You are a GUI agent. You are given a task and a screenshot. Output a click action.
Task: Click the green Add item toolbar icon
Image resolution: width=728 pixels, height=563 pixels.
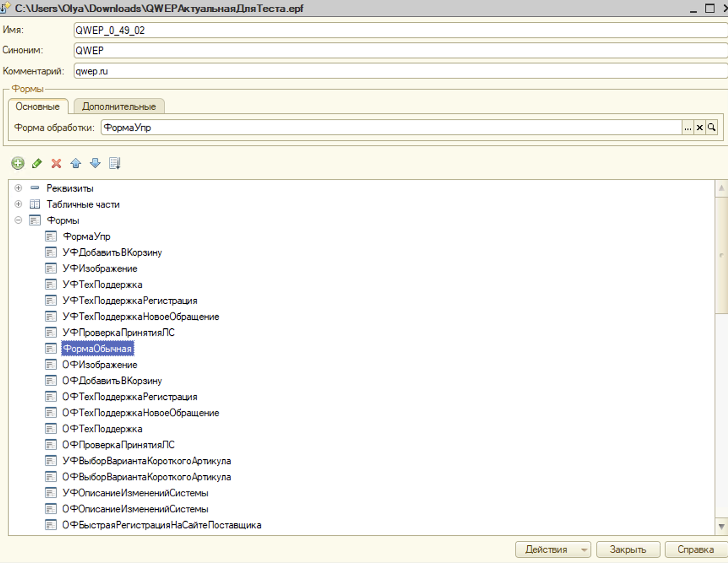(x=18, y=163)
